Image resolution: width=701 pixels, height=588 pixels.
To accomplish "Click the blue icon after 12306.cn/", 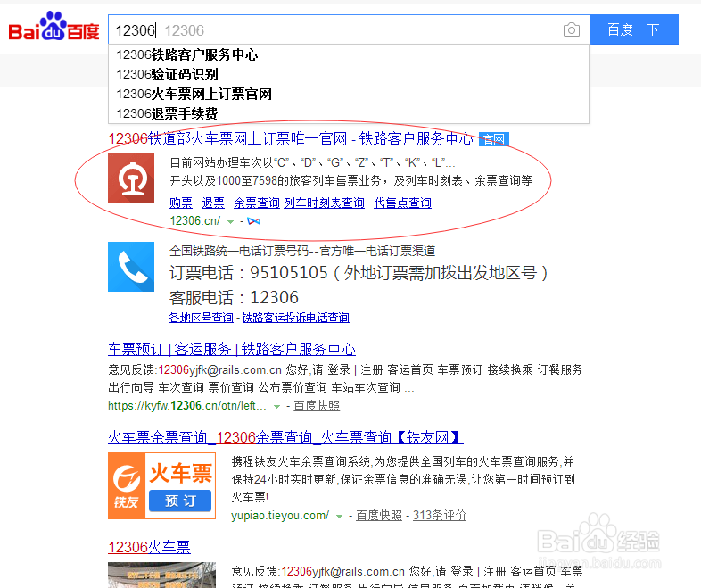I will (x=254, y=221).
